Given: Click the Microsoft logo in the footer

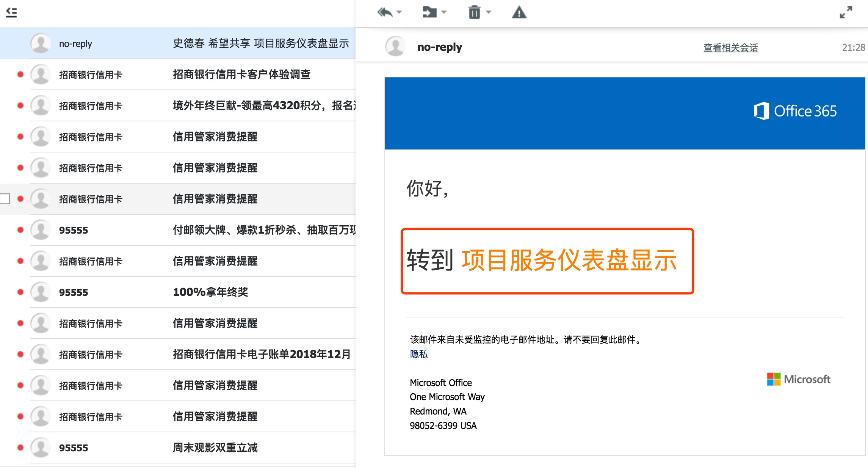Looking at the screenshot, I should coord(798,379).
